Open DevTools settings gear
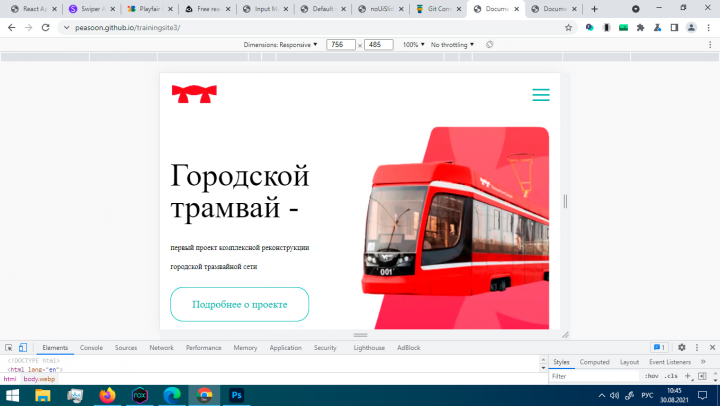The width and height of the screenshot is (720, 406). tap(681, 348)
